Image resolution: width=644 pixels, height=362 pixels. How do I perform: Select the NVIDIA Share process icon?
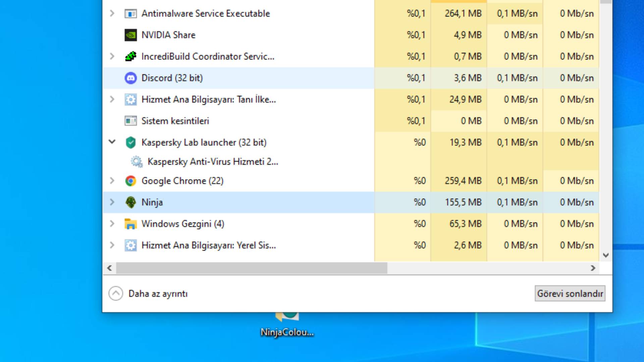tap(130, 35)
